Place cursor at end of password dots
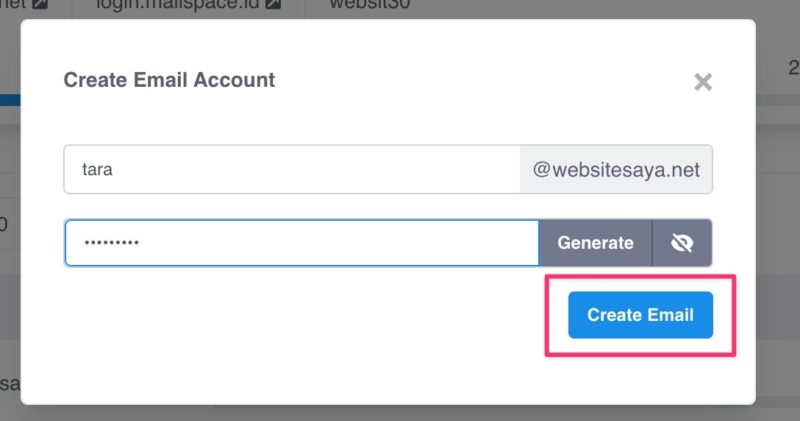 (x=141, y=243)
